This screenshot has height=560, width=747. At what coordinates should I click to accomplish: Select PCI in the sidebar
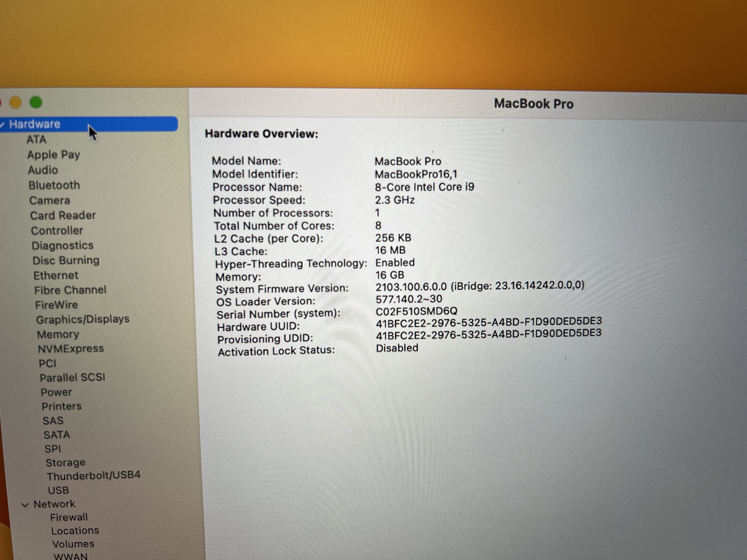tap(48, 363)
